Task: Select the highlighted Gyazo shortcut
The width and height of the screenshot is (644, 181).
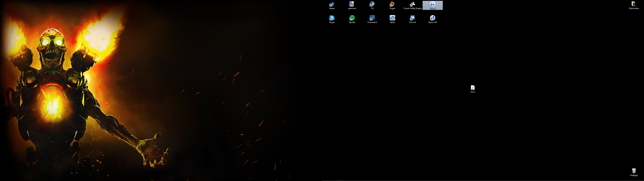Action: (433, 6)
